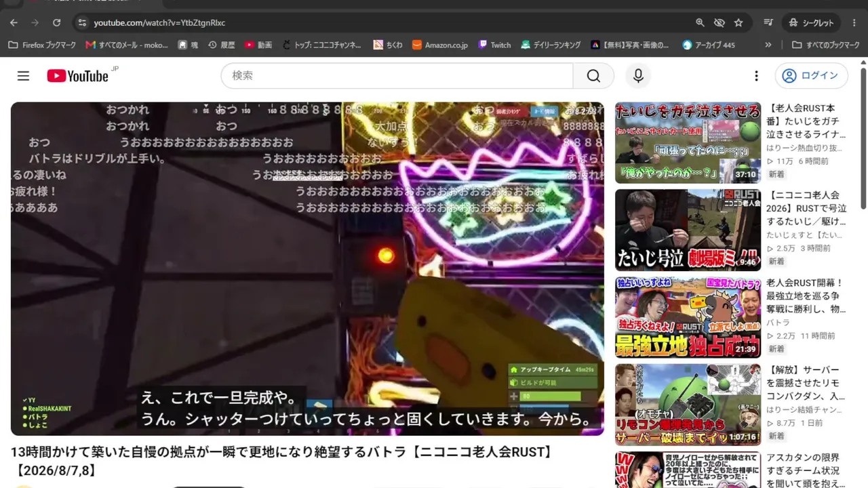
Task: Open the title 老人会RUST開幕！最強立地
Action: tap(806, 296)
